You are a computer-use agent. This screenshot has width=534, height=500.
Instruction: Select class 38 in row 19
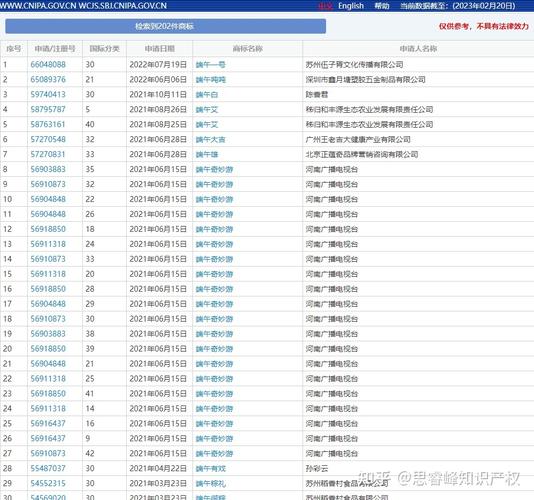pos(90,334)
